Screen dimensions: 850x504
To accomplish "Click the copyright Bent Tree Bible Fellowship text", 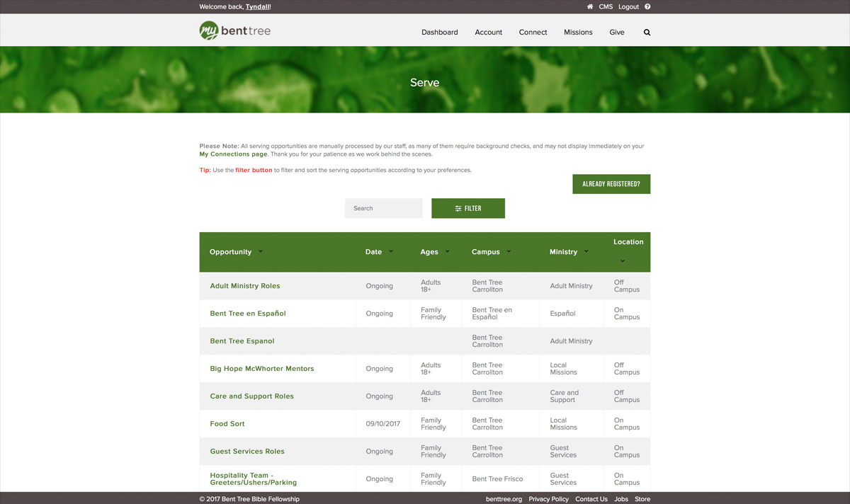I will [249, 499].
